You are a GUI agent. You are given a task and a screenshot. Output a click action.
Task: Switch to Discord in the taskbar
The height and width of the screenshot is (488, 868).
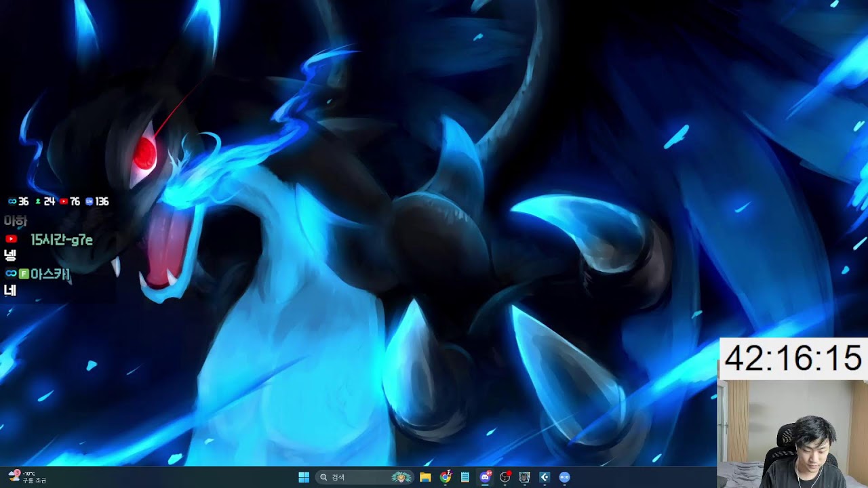pos(485,477)
